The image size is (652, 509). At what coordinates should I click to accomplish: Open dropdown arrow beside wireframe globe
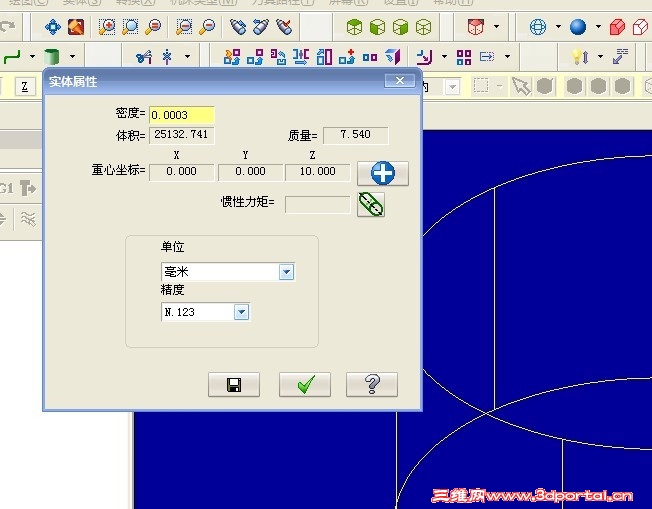click(558, 27)
